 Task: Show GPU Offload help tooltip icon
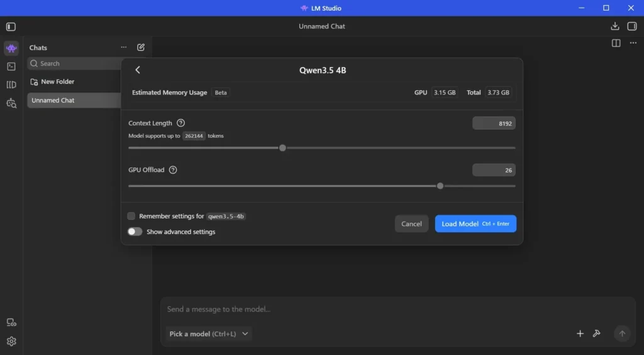(173, 170)
